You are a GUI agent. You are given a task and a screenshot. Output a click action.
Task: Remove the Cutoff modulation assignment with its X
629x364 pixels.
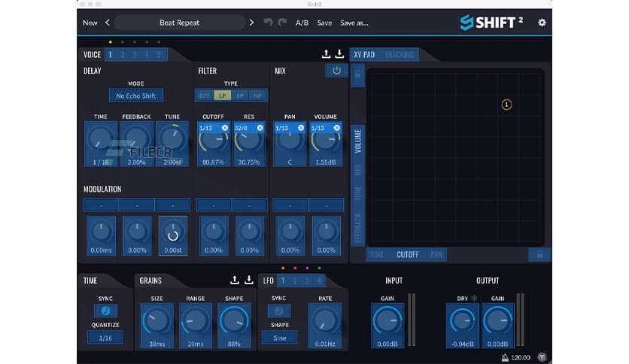click(x=225, y=128)
